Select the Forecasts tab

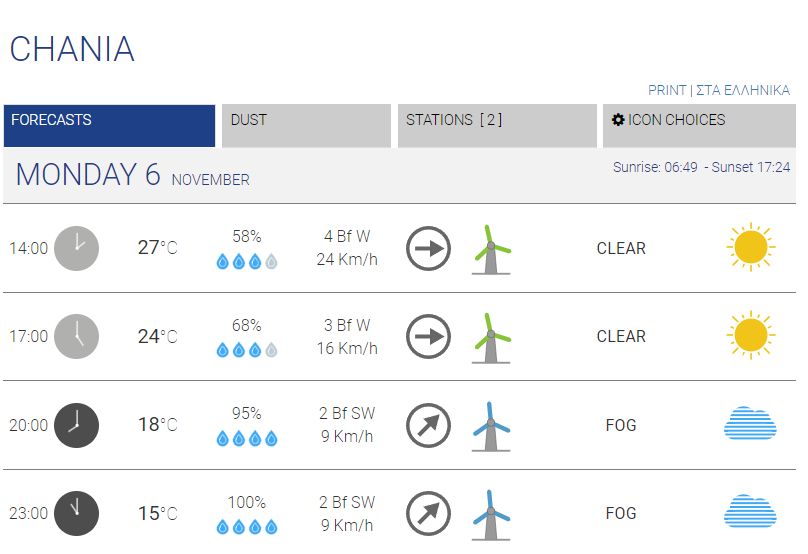(109, 126)
